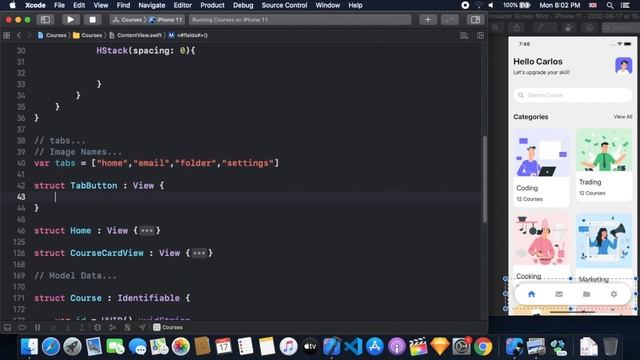This screenshot has height=360, width=640.
Task: Open ContentView.swift jump bar segment
Action: pos(136,36)
